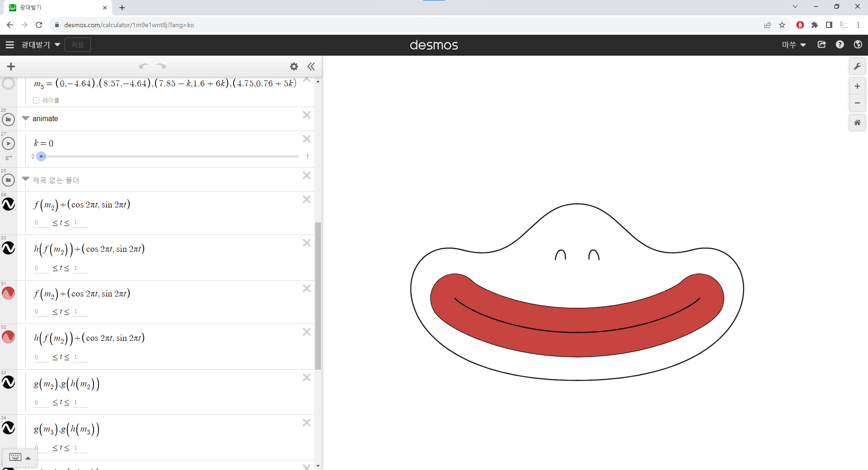Toggle visibility of g(m₂) curve
Screen dimensions: 868x470
click(9, 382)
